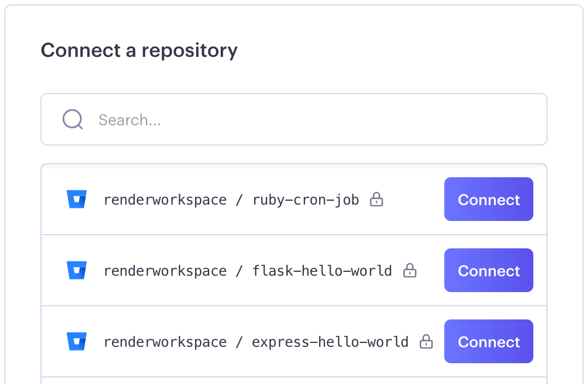Click the magnifying glass search icon
588x384 pixels.
(72, 119)
